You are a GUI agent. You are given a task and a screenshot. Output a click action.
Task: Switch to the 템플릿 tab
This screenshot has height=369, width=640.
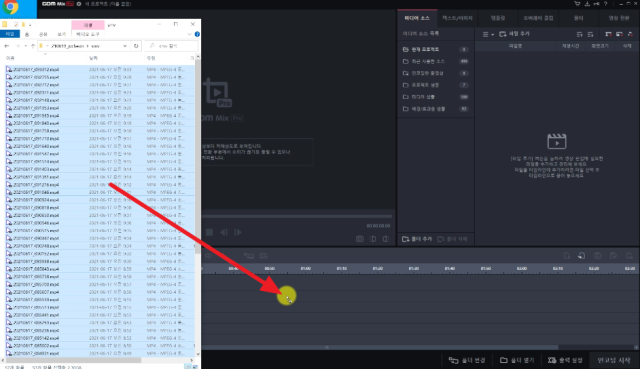coord(498,18)
